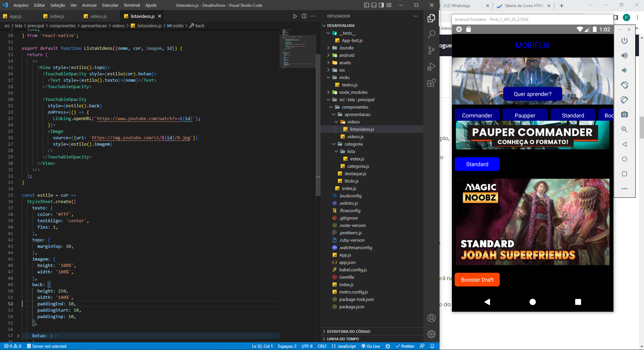
Task: Toggle primary side bar layout button
Action: click(x=367, y=5)
